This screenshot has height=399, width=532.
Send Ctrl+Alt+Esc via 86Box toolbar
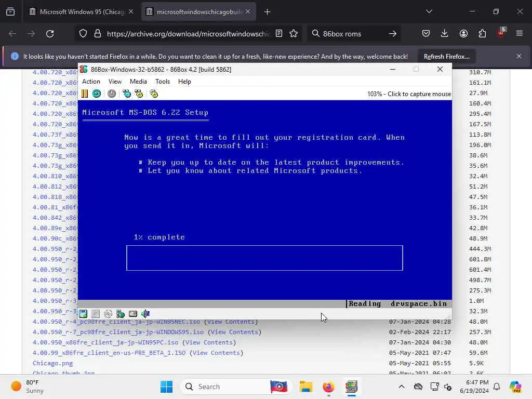[x=139, y=94]
